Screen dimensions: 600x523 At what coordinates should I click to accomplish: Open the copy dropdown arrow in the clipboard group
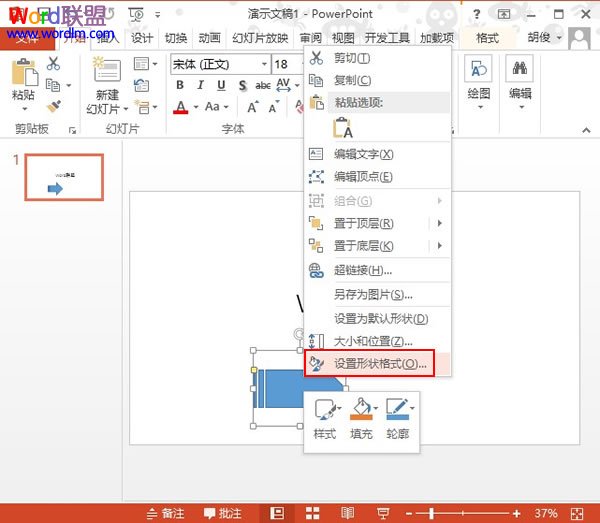coord(69,85)
